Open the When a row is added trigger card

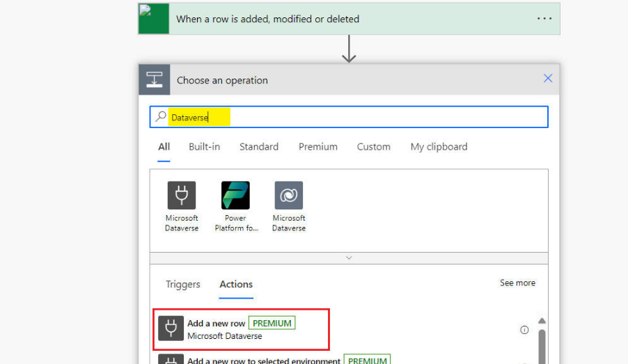(x=349, y=19)
